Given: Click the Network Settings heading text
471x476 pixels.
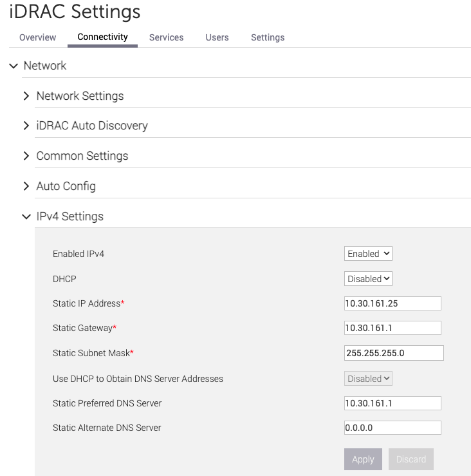Looking at the screenshot, I should click(80, 96).
